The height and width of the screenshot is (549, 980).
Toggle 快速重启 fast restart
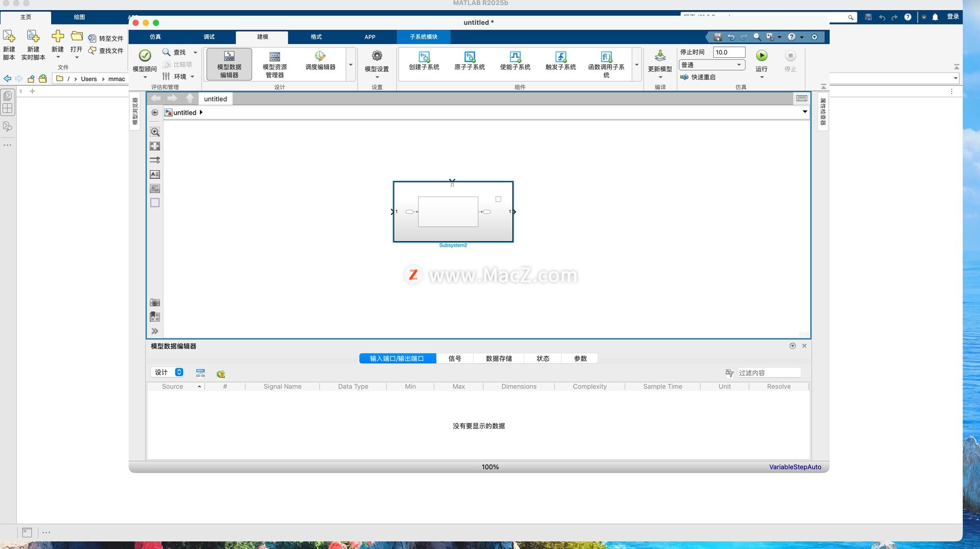(698, 77)
